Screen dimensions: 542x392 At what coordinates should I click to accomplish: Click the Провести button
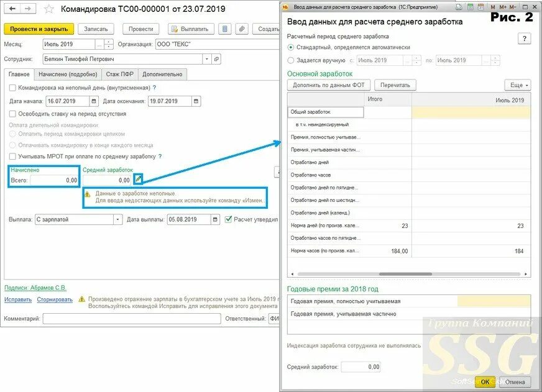coord(140,29)
